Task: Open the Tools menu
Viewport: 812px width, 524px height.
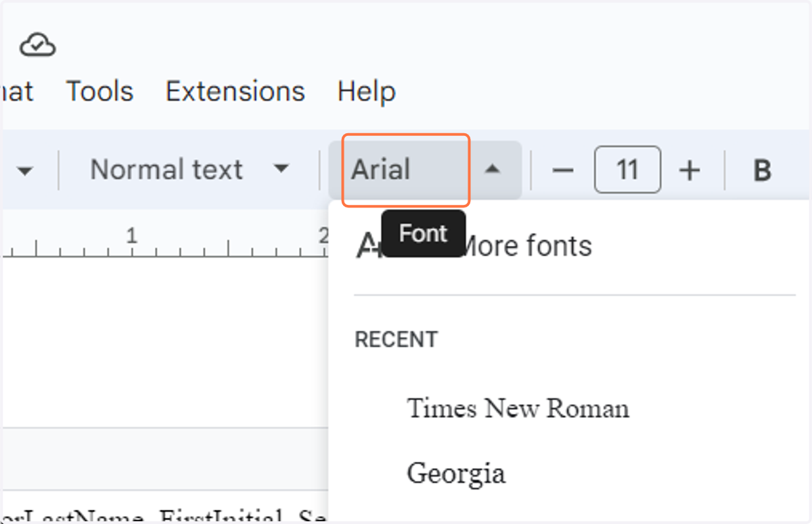Action: click(x=99, y=91)
